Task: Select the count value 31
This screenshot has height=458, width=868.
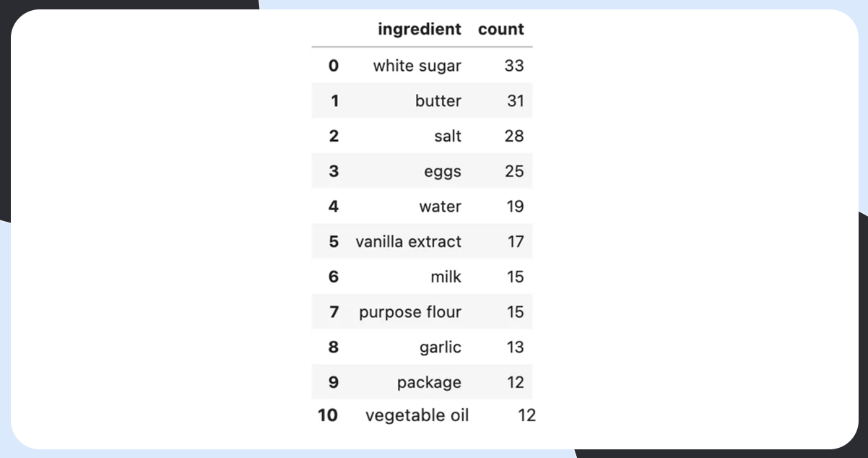Action: (515, 101)
